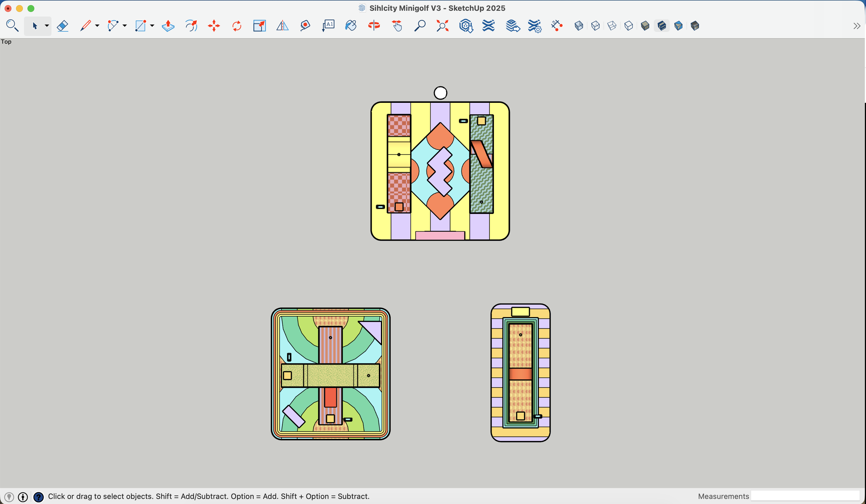
Task: Open Instructor via the help question mark
Action: click(38, 497)
